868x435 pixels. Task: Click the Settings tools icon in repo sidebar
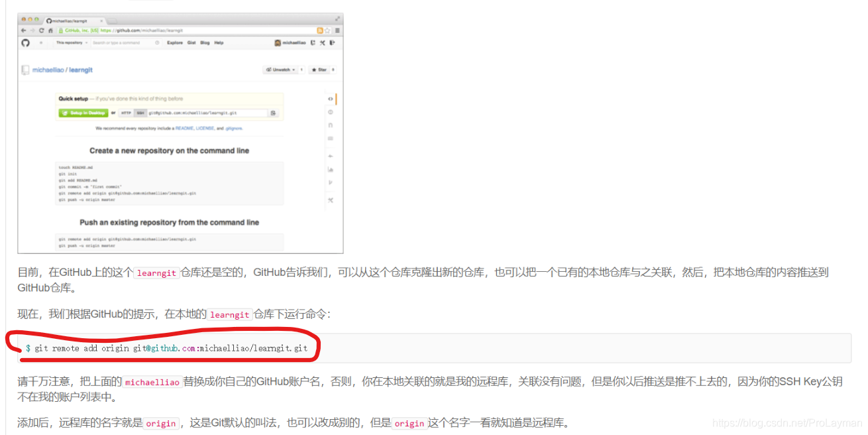(330, 200)
